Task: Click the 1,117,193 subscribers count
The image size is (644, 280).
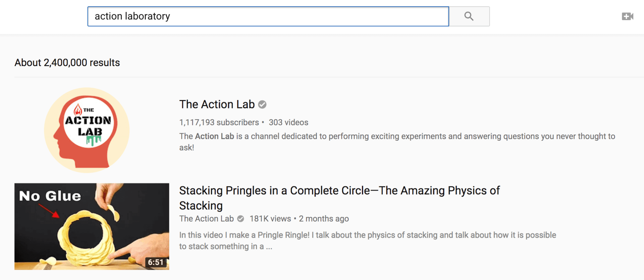Action: [219, 123]
